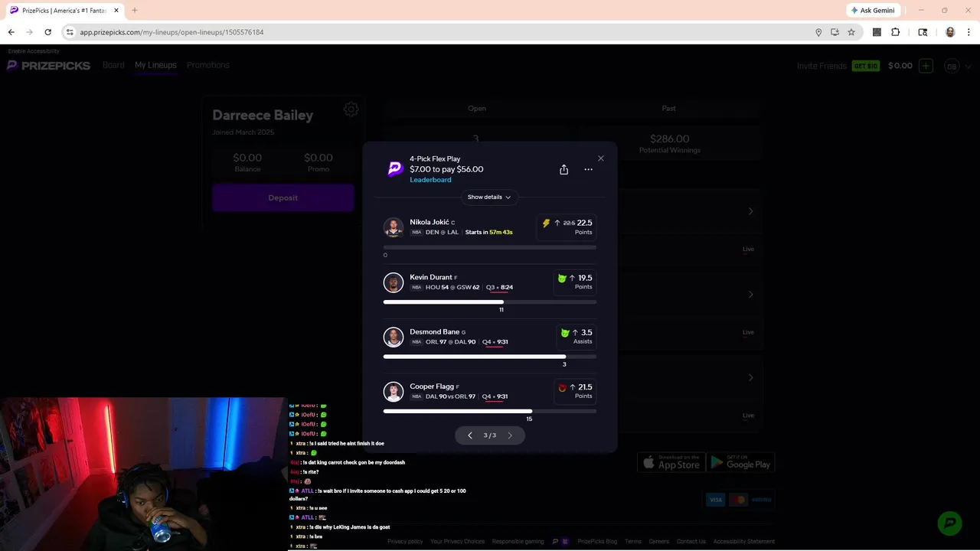This screenshot has width=980, height=551.
Task: Open the three-dot more options in modal
Action: point(588,169)
